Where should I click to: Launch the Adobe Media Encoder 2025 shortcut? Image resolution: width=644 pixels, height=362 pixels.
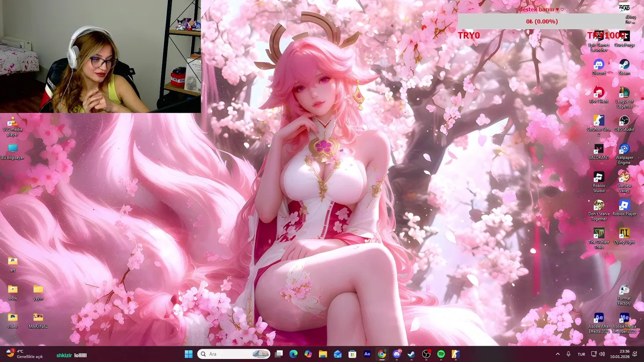coord(624,323)
